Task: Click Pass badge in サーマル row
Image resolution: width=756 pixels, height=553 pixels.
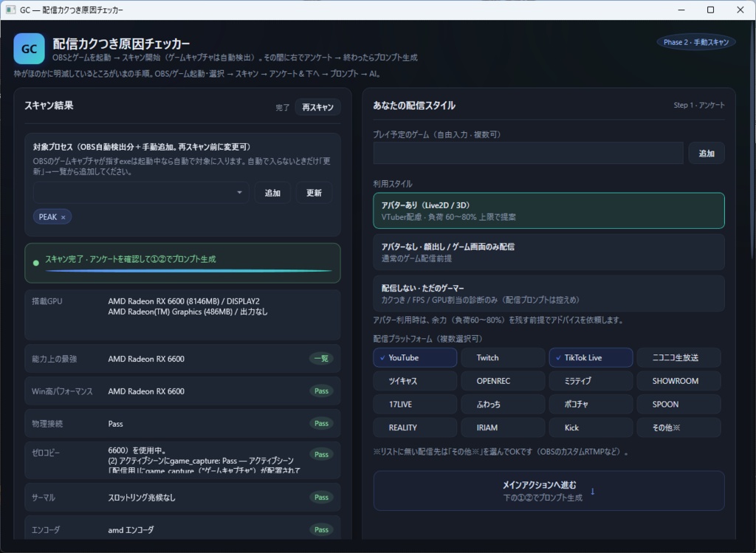Action: [321, 498]
